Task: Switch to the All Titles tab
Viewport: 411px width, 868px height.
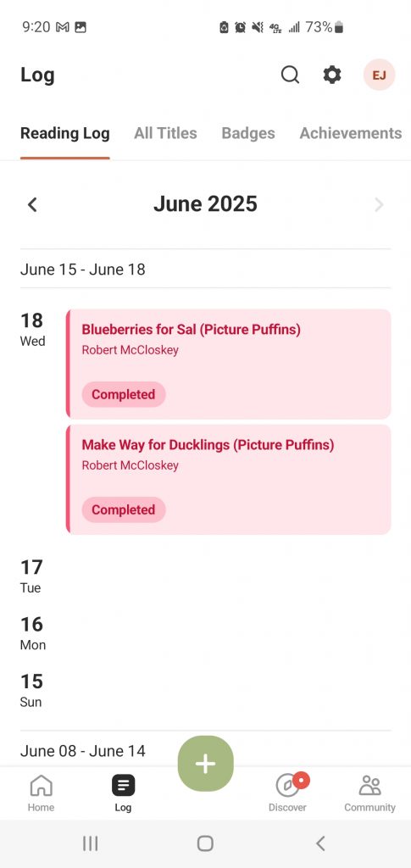Action: click(x=165, y=133)
